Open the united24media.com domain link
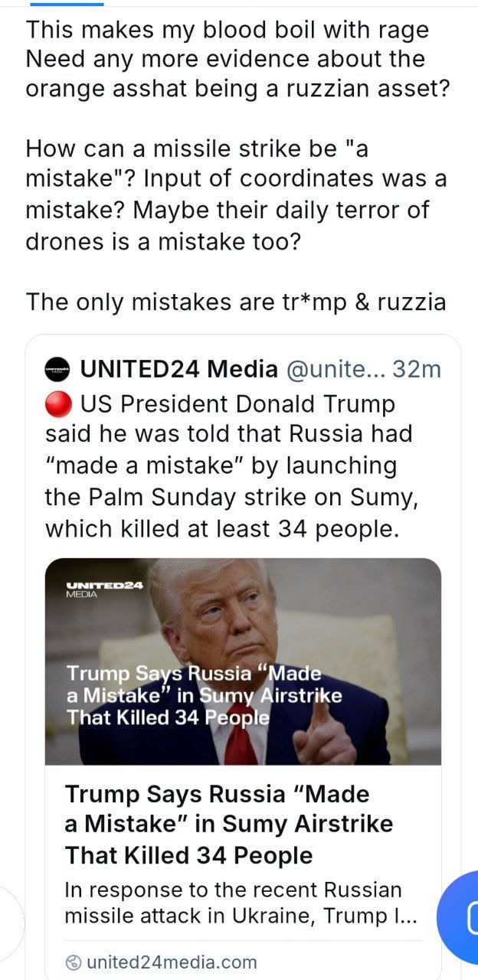 (171, 962)
